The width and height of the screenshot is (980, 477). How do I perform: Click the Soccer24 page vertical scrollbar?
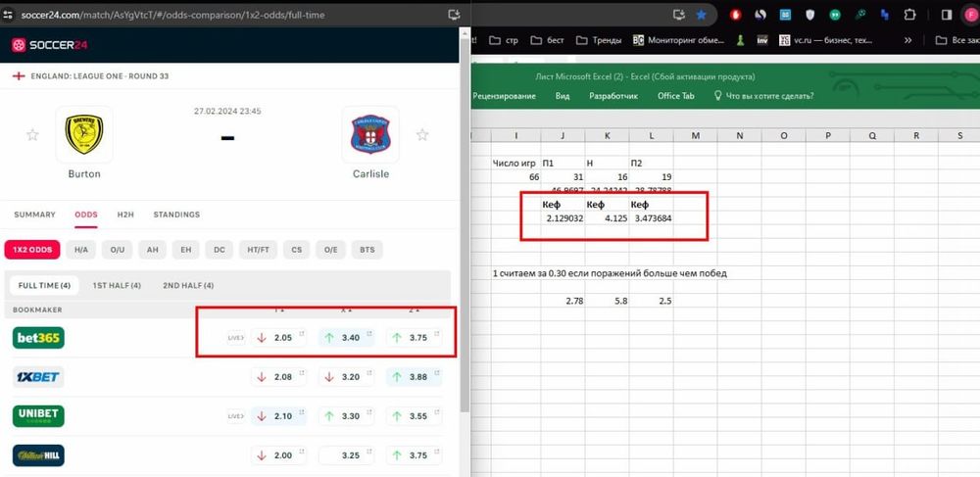465,224
